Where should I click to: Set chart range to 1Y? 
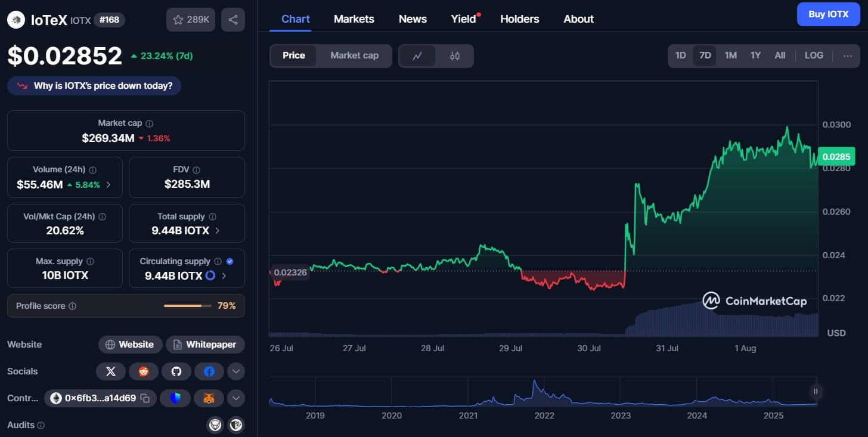coord(755,55)
